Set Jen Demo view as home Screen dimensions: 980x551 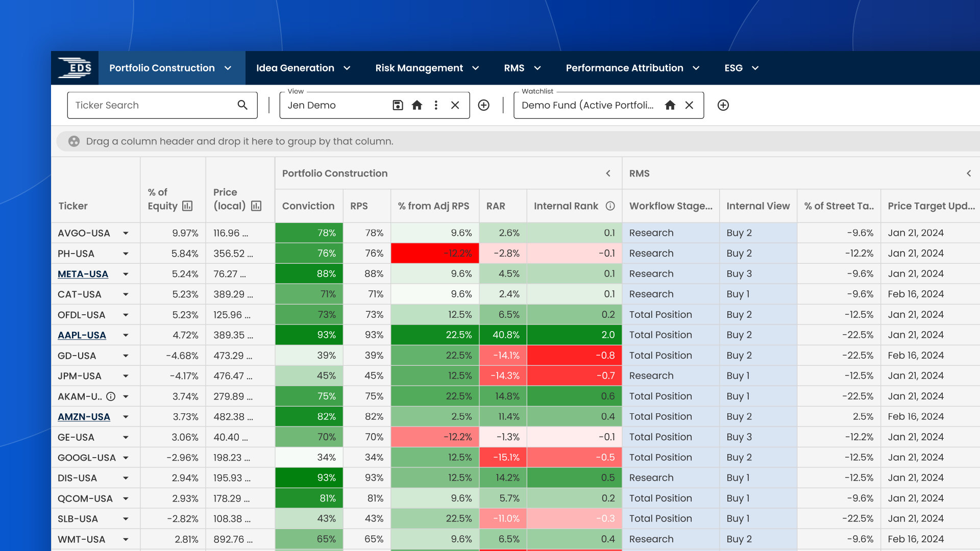417,105
